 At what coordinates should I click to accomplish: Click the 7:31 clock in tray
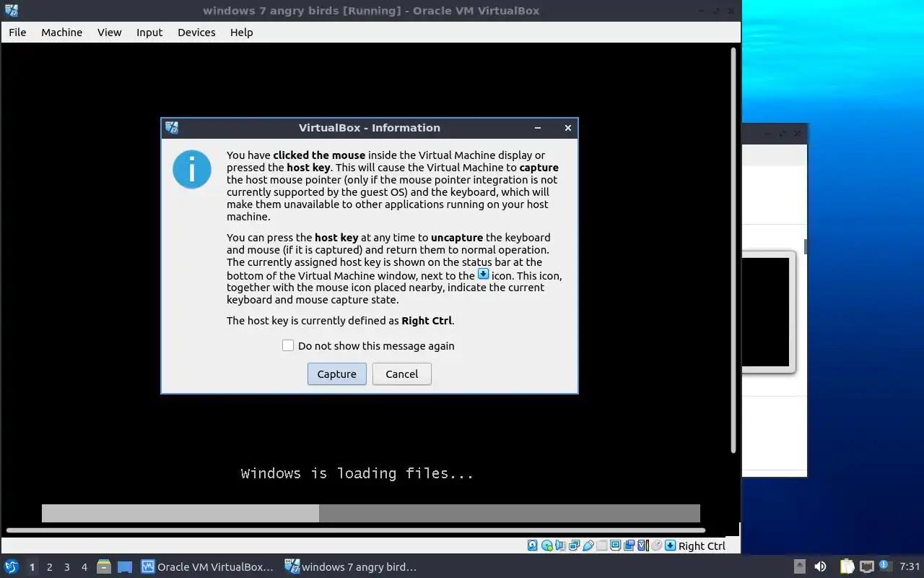910,566
